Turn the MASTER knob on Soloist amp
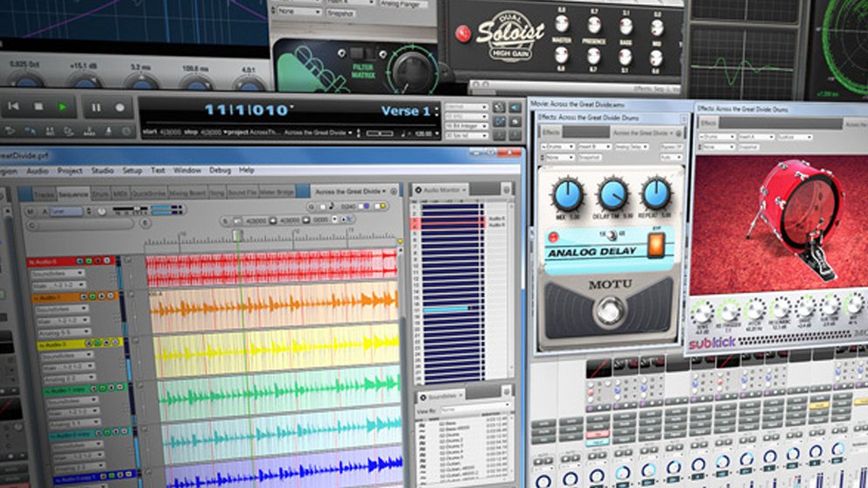The width and height of the screenshot is (868, 488). (562, 24)
